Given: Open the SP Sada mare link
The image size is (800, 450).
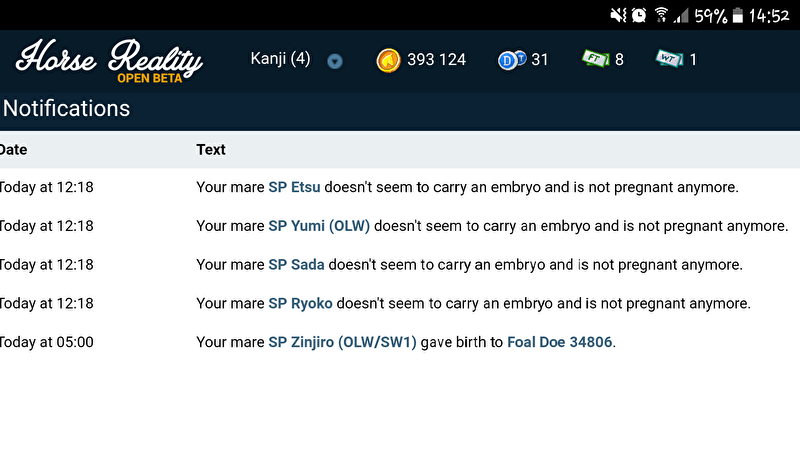Looking at the screenshot, I should click(296, 265).
